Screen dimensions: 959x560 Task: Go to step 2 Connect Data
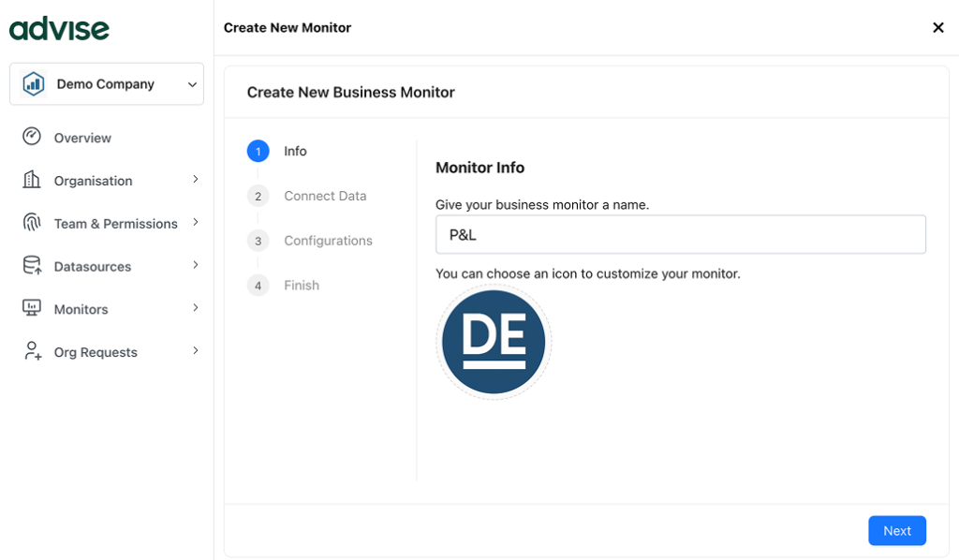pyautogui.click(x=324, y=196)
